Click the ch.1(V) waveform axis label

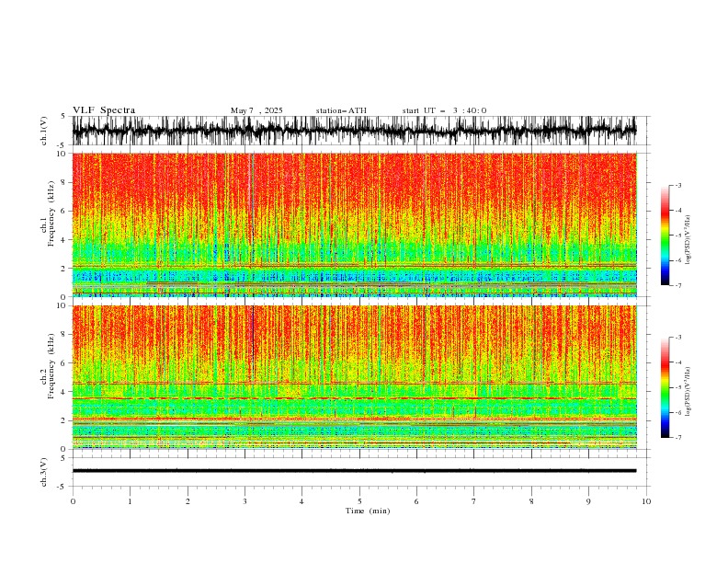pos(44,131)
